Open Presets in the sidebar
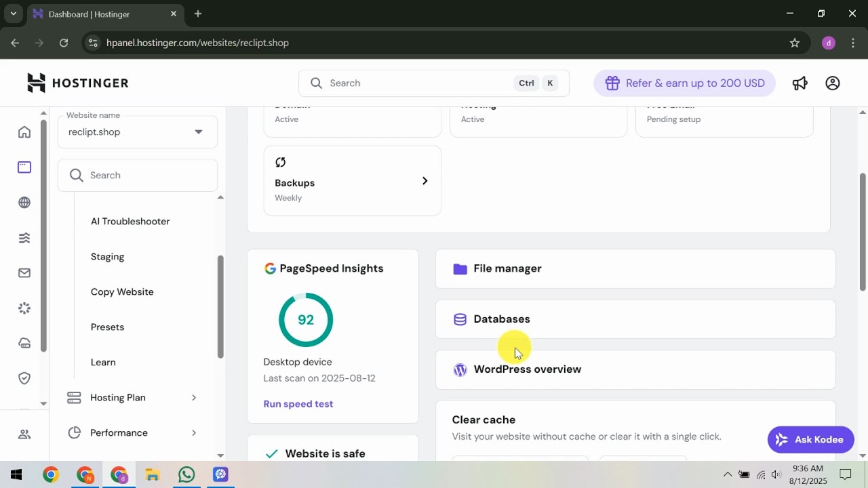 tap(107, 327)
